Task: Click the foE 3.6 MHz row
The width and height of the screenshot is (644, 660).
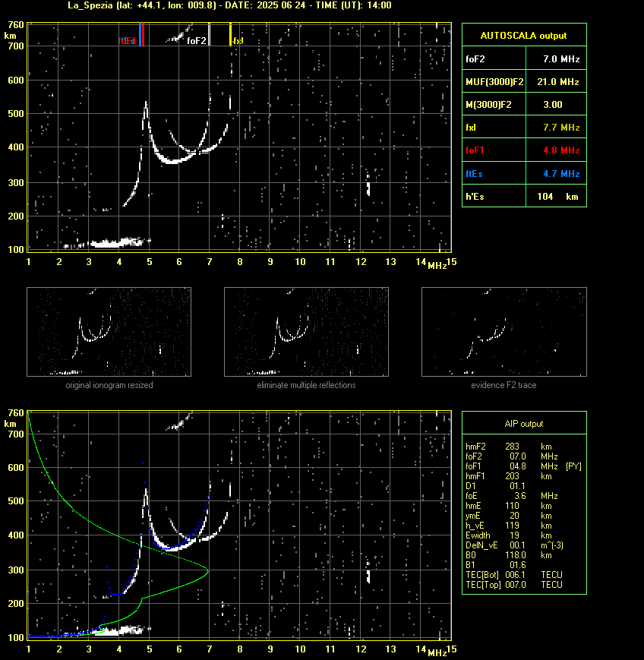Action: 512,496
